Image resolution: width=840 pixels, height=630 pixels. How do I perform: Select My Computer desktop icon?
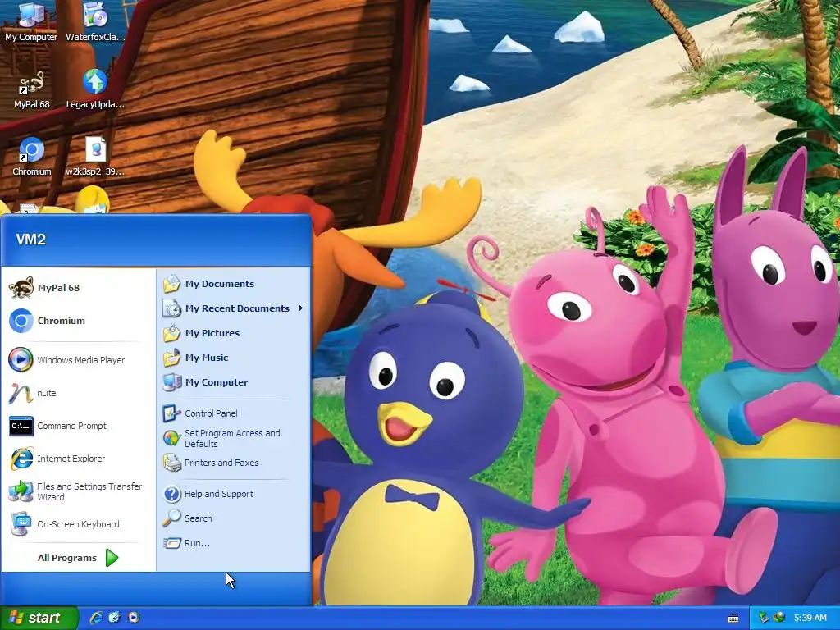click(31, 21)
